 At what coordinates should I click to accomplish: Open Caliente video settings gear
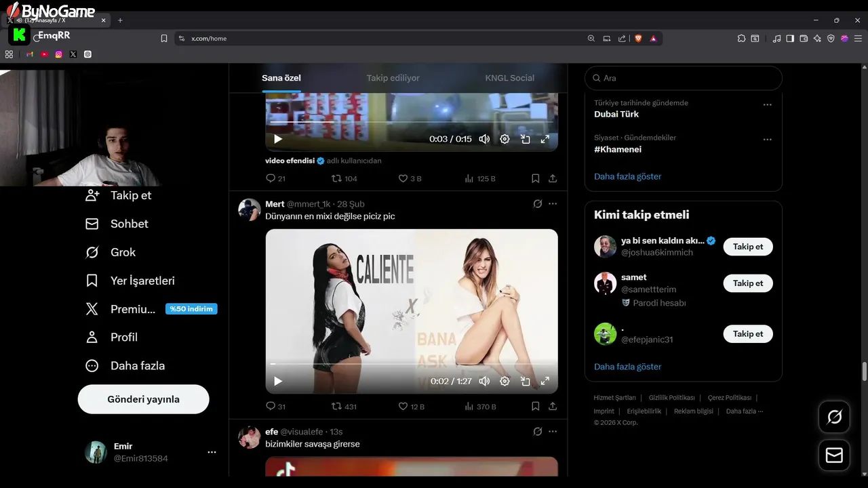(505, 381)
